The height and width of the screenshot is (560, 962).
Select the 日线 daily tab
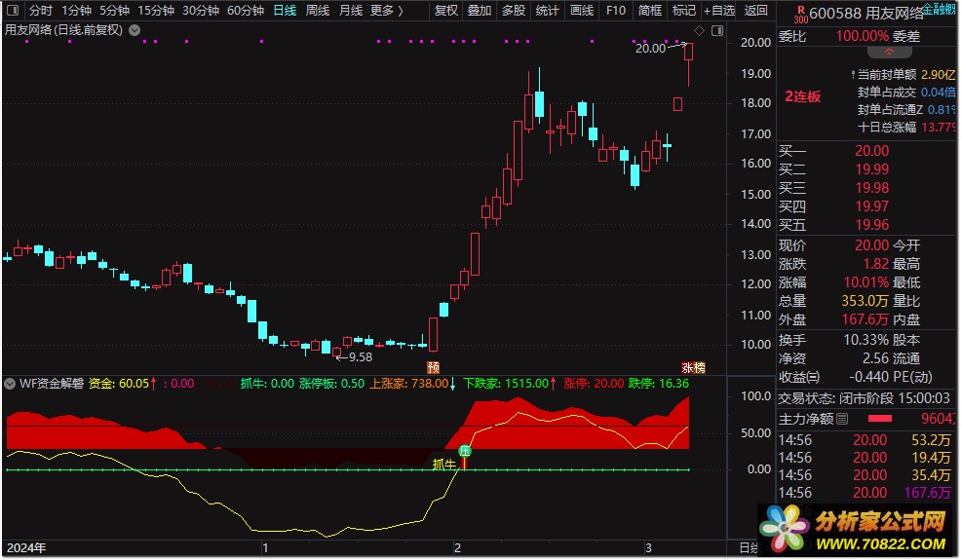point(285,11)
